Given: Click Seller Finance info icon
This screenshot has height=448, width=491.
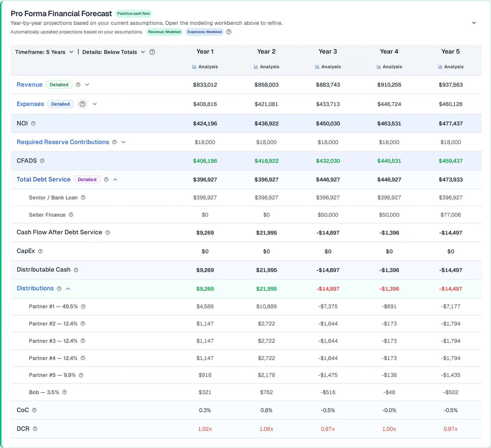Looking at the screenshot, I should [x=71, y=215].
